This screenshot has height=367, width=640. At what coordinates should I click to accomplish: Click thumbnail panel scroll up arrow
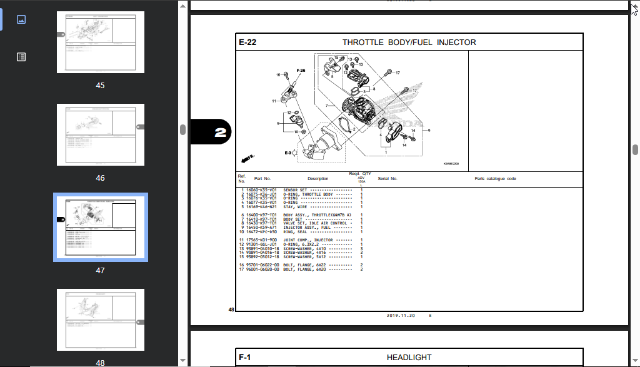[182, 6]
